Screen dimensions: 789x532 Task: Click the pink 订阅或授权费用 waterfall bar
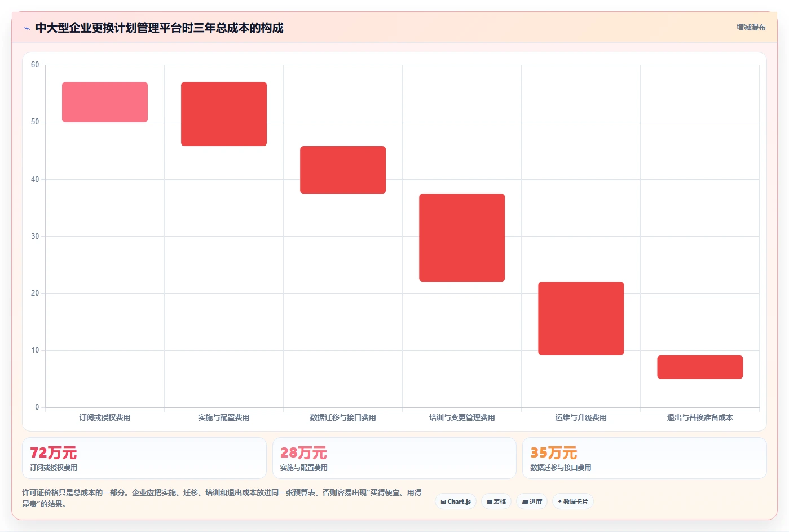105,102
